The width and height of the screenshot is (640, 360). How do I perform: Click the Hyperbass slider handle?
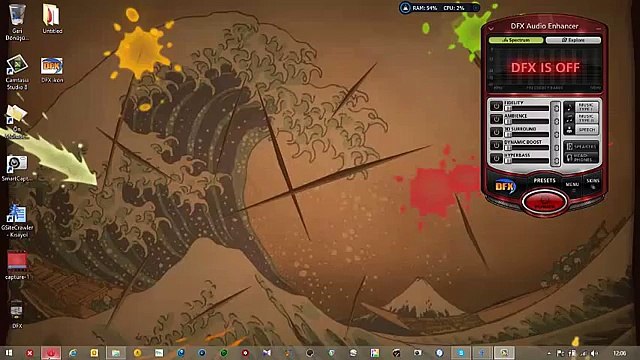pos(508,161)
